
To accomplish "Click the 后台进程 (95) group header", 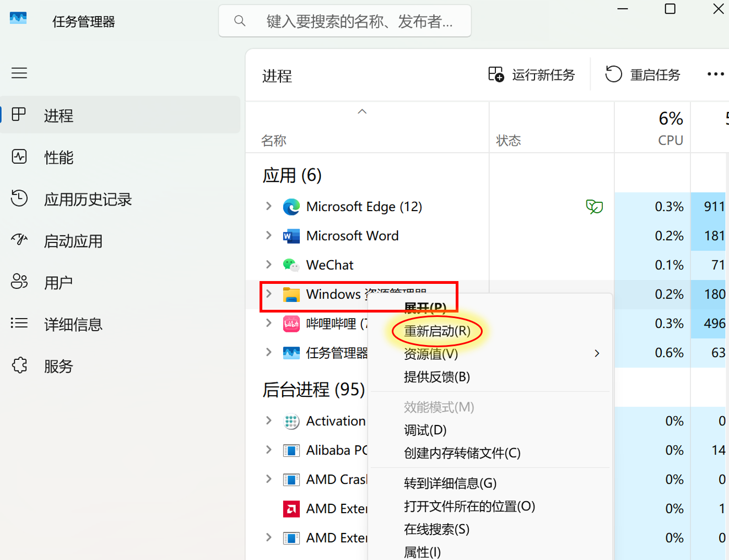I will pos(314,390).
